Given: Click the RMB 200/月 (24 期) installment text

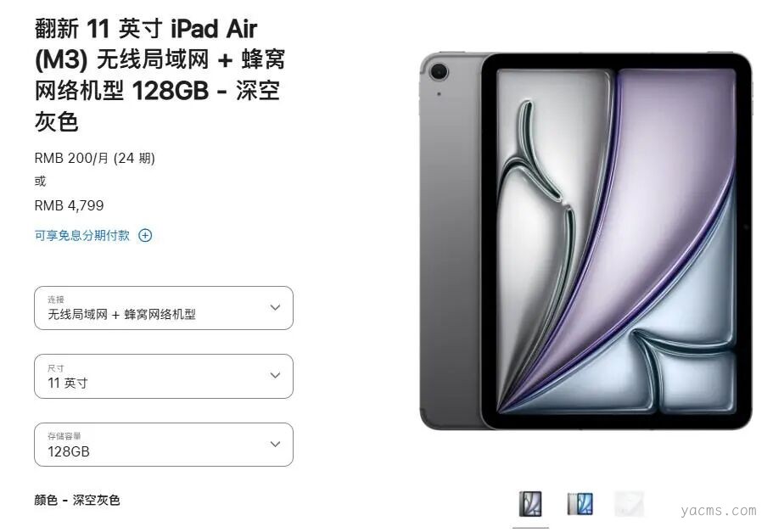Looking at the screenshot, I should pos(95,159).
